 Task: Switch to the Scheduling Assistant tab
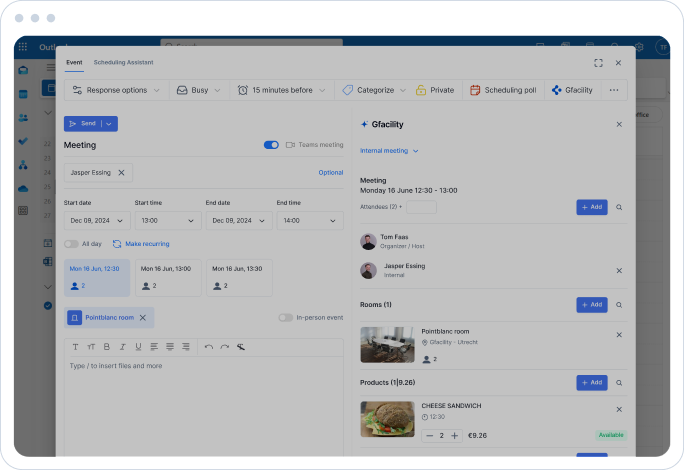[x=123, y=62]
